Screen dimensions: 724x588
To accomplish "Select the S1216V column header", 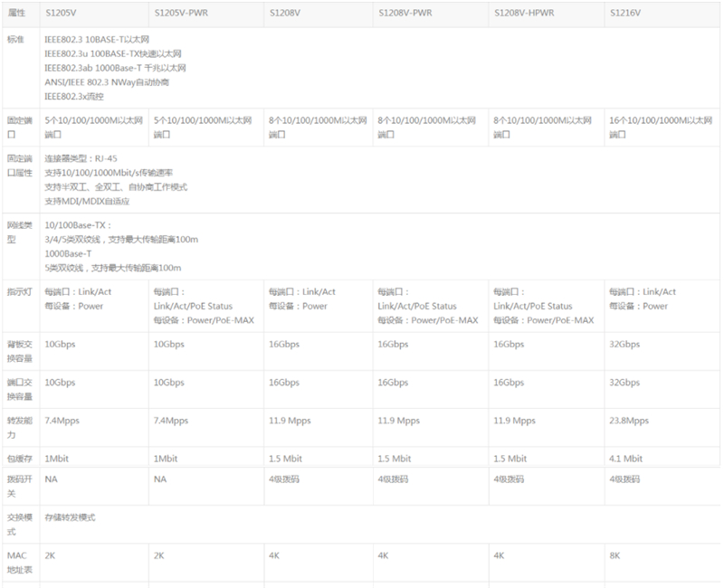I will point(625,14).
